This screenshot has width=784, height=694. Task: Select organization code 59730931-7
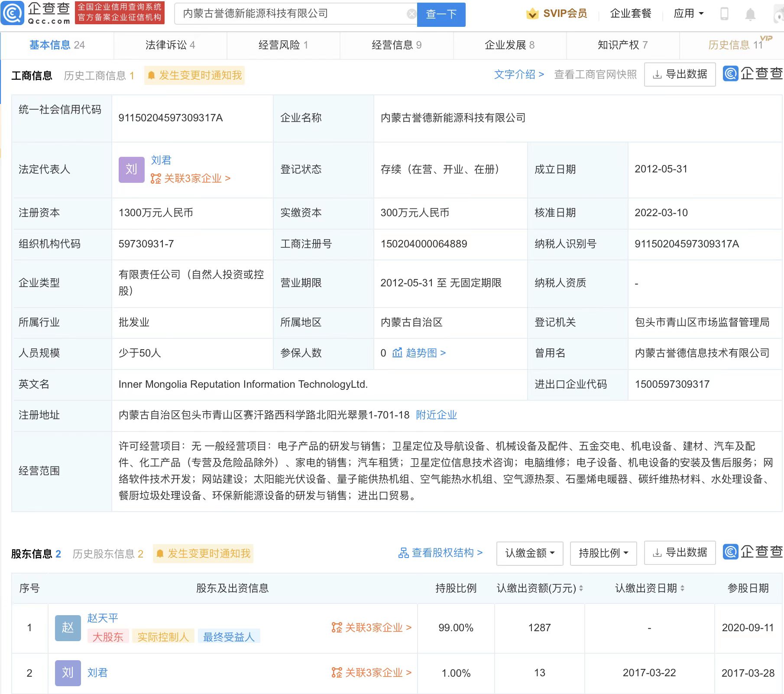[146, 244]
